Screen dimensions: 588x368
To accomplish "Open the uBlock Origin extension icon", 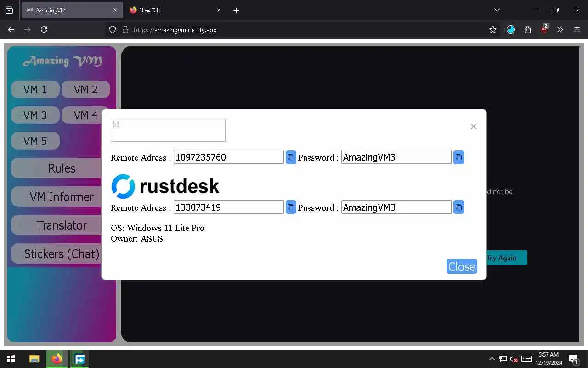I will (x=544, y=29).
